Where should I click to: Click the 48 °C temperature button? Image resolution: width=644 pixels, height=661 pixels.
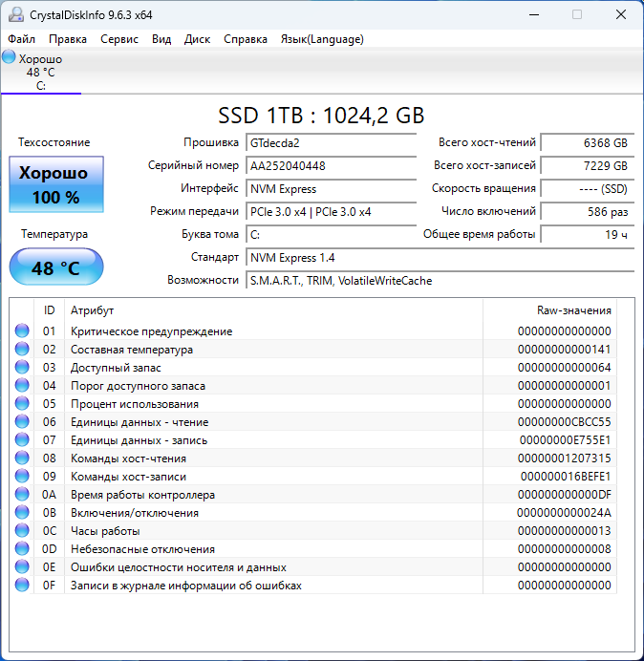[55, 267]
